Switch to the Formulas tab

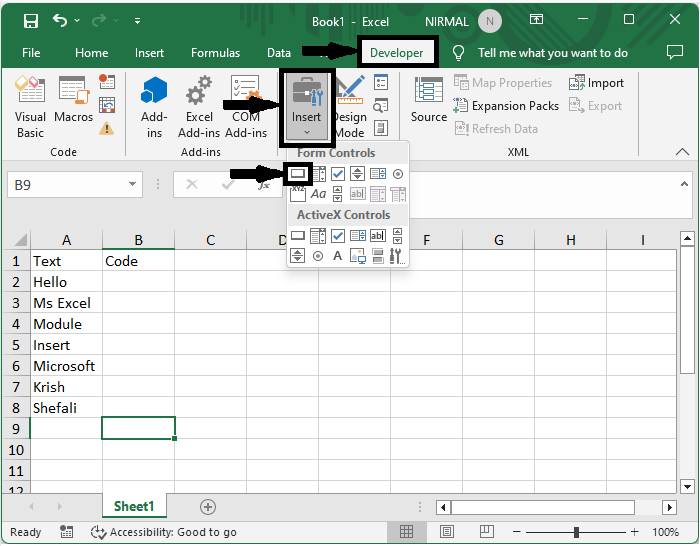[215, 53]
